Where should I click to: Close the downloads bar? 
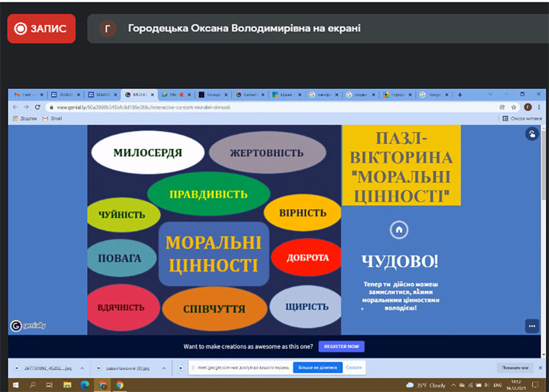click(540, 368)
